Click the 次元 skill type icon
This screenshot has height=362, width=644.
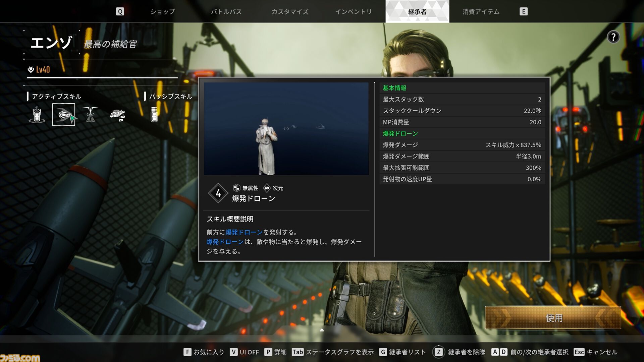(x=267, y=188)
